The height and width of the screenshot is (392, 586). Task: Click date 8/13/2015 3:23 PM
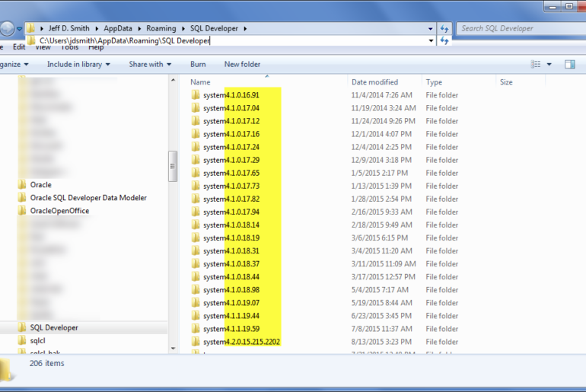[x=381, y=342]
